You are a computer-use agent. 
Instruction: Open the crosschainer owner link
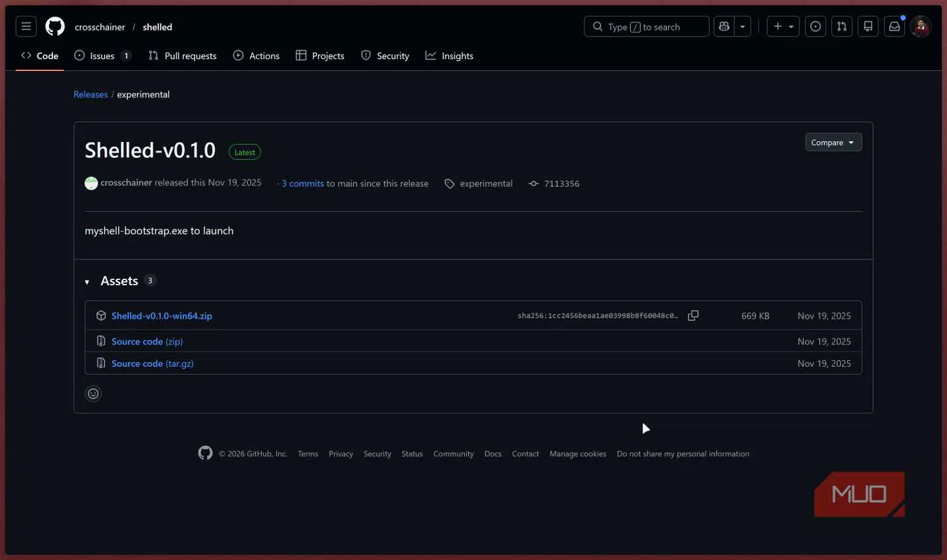(x=100, y=27)
